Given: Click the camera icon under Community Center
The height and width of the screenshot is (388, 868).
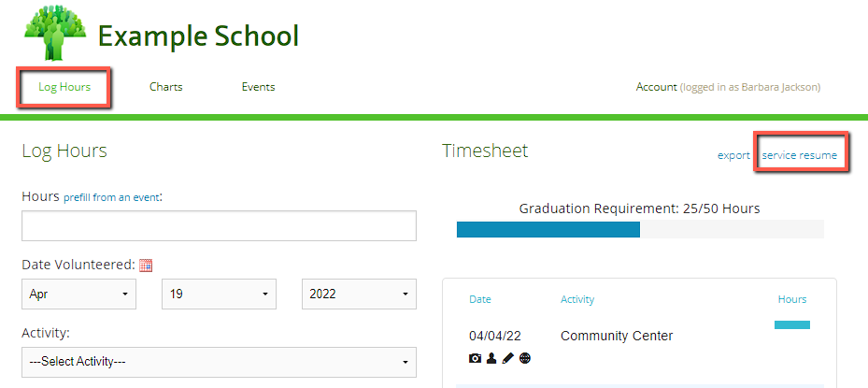Looking at the screenshot, I should point(475,359).
